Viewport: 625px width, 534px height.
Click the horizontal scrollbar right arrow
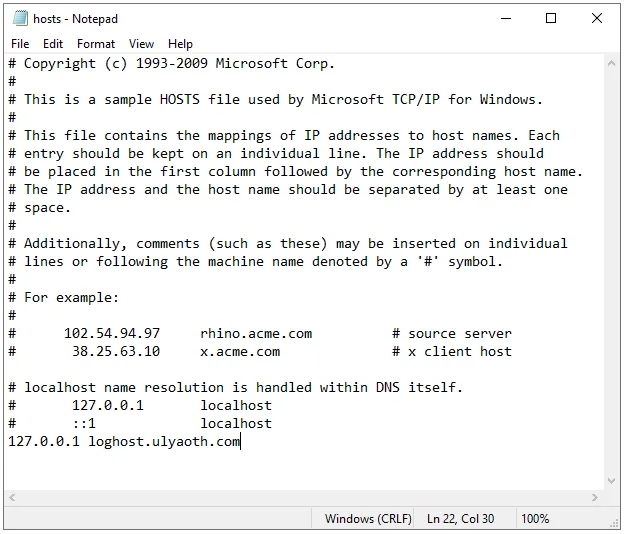[x=597, y=498]
